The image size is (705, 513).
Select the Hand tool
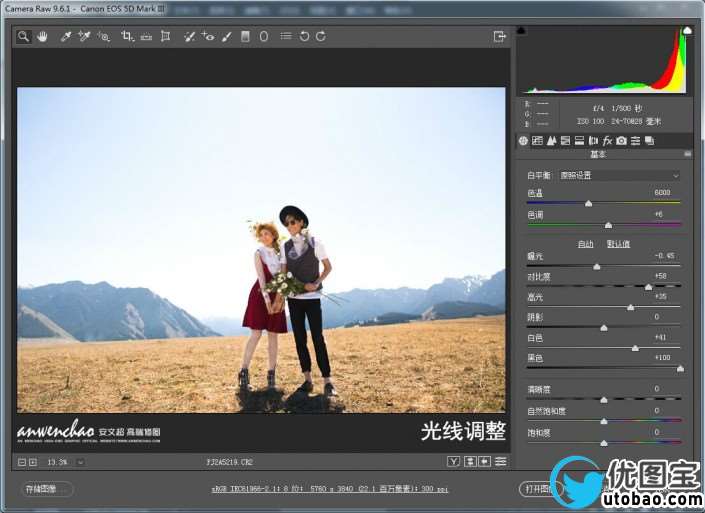[x=42, y=37]
